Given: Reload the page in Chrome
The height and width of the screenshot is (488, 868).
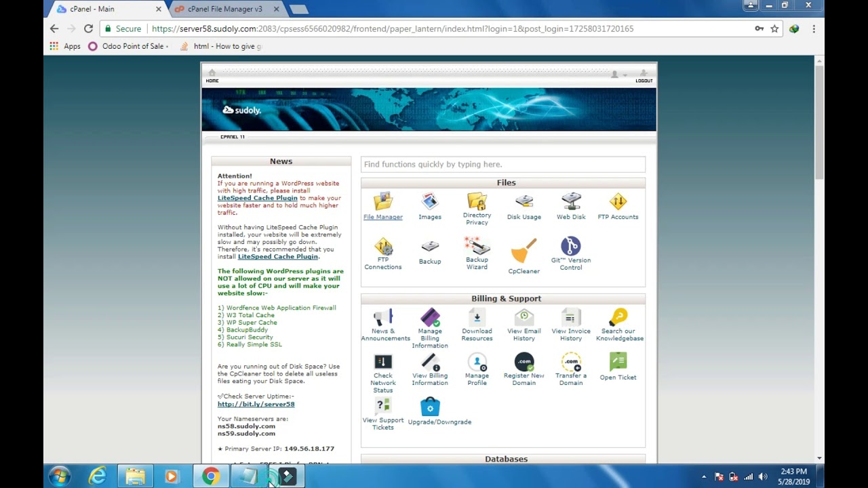Looking at the screenshot, I should tap(88, 28).
